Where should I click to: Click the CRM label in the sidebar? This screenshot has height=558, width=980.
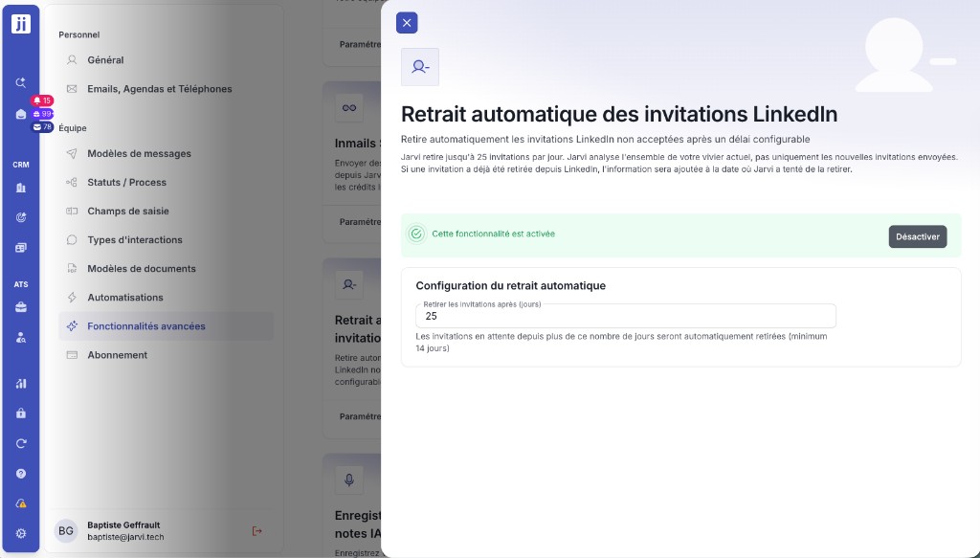21,165
